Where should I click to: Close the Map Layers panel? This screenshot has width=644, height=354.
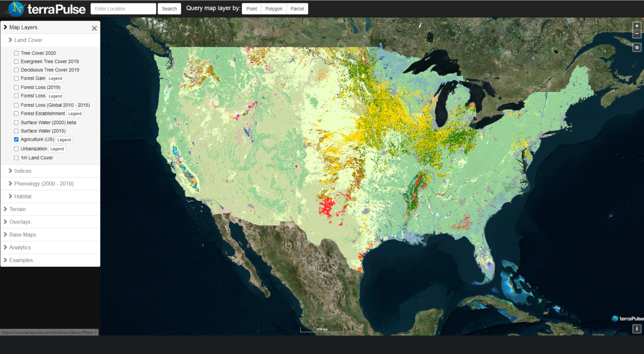click(x=94, y=29)
